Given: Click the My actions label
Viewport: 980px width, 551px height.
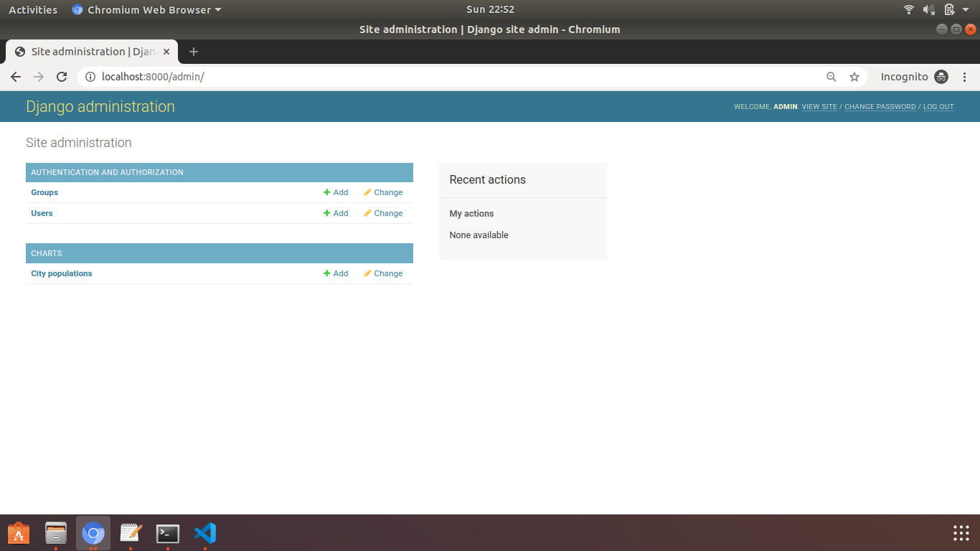Looking at the screenshot, I should pyautogui.click(x=471, y=214).
